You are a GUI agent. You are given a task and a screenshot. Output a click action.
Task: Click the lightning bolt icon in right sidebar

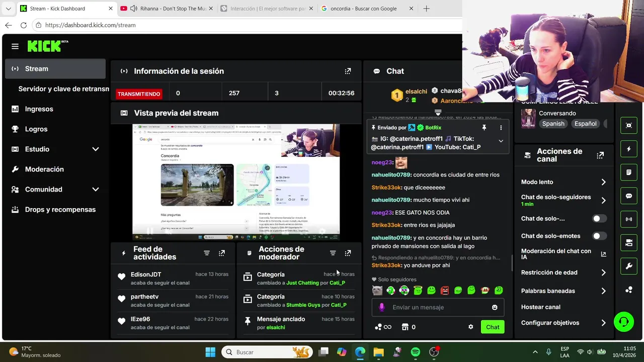629,149
